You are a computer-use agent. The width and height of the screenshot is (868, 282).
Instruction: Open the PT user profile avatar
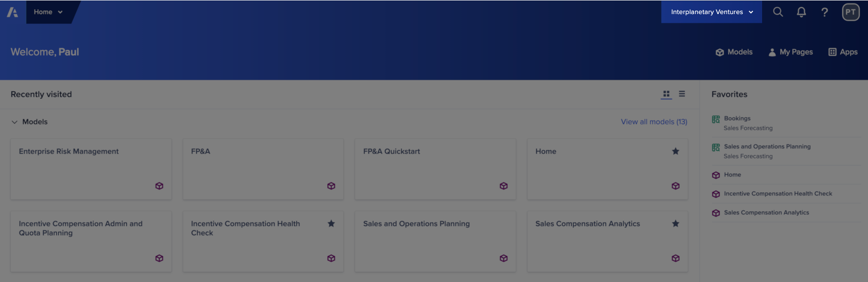851,12
